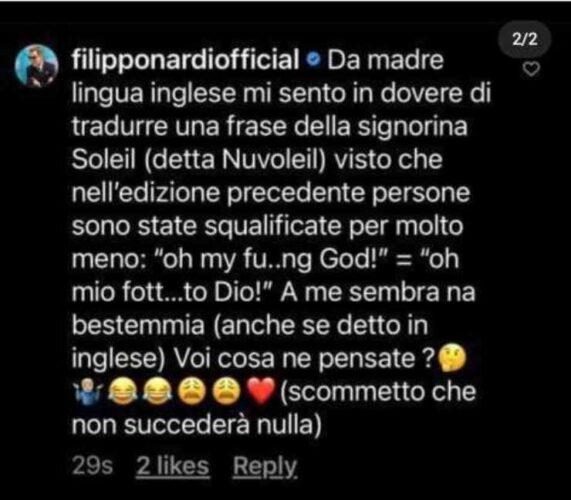Click the right weary face emoji
Viewport: 571px width, 500px height.
coord(227,391)
